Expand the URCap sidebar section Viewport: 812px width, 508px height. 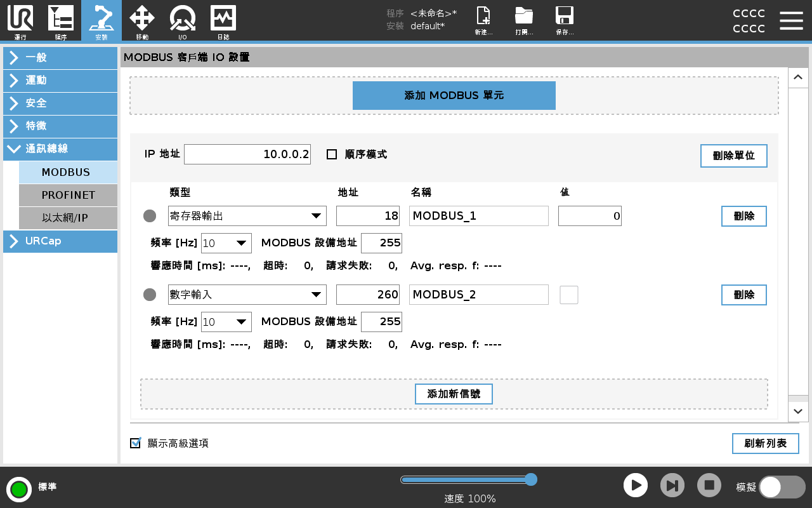pyautogui.click(x=60, y=241)
